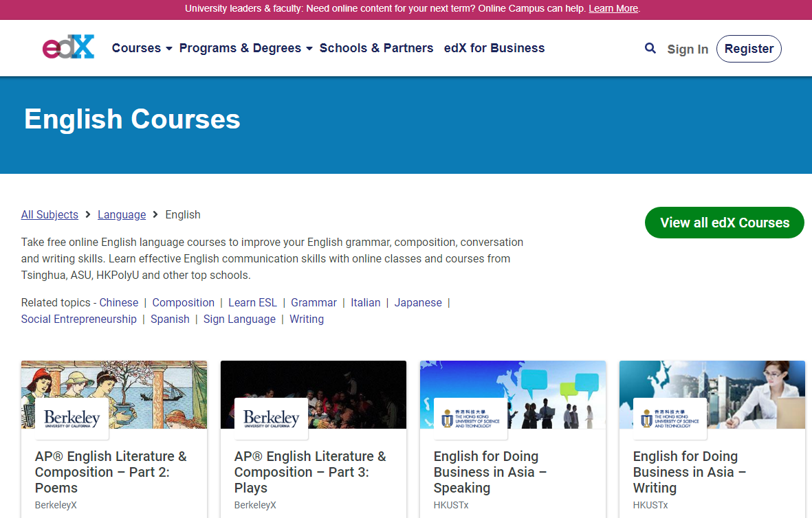Open the Social Entrepreneurship topic link

tap(78, 319)
